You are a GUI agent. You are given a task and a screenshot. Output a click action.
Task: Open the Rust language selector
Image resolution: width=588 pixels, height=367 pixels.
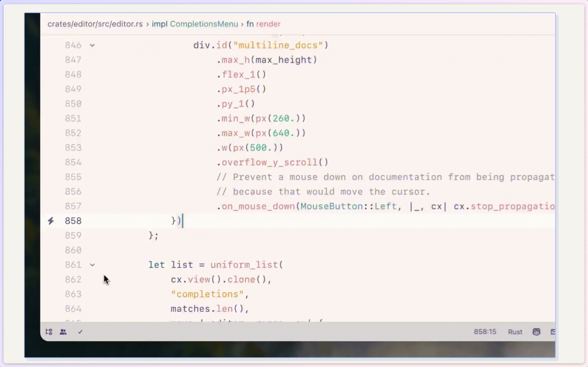[x=515, y=332]
